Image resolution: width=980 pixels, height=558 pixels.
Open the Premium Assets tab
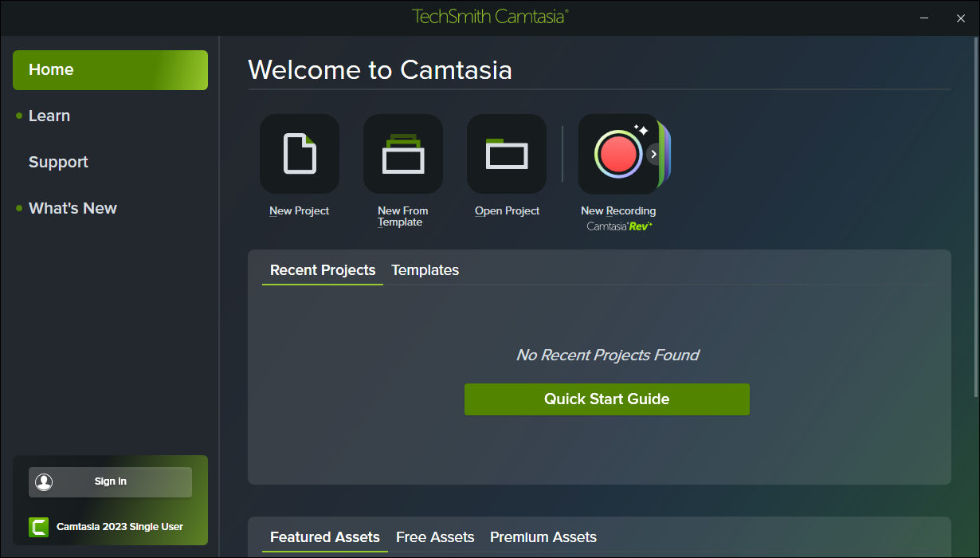pos(543,537)
